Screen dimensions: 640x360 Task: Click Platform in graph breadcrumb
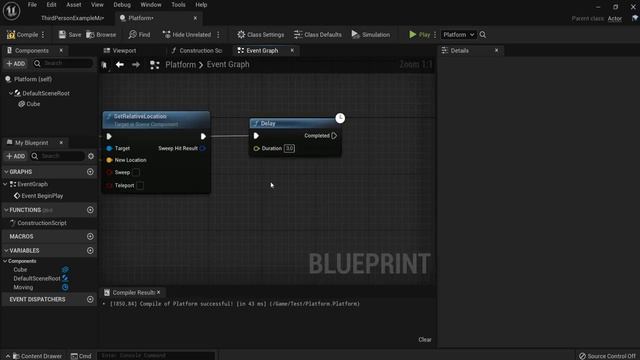click(180, 64)
